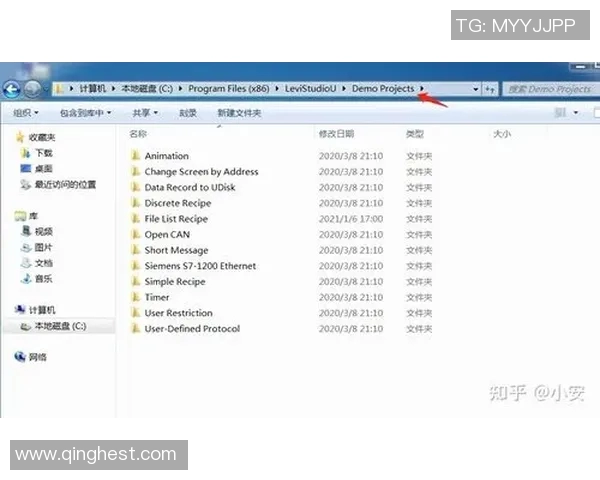
Task: Click the 文件夹 type cell in Animation row
Action: tap(419, 156)
